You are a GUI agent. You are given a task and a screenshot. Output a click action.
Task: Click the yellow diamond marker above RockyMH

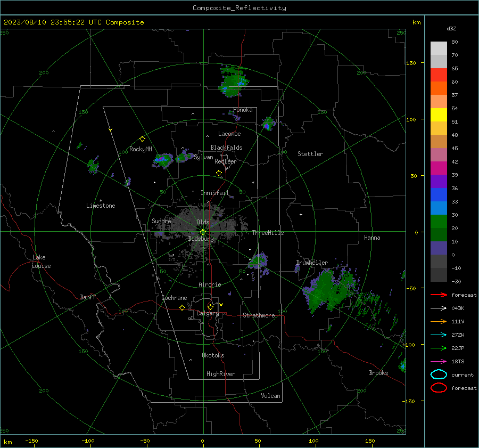142,139
